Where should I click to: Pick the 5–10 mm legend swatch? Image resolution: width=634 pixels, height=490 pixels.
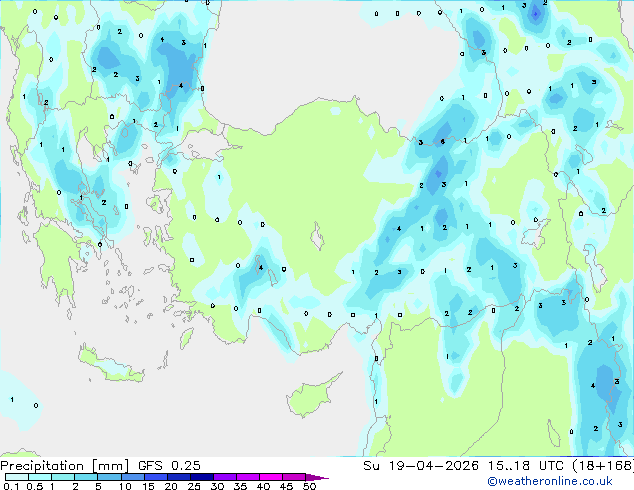109,477
